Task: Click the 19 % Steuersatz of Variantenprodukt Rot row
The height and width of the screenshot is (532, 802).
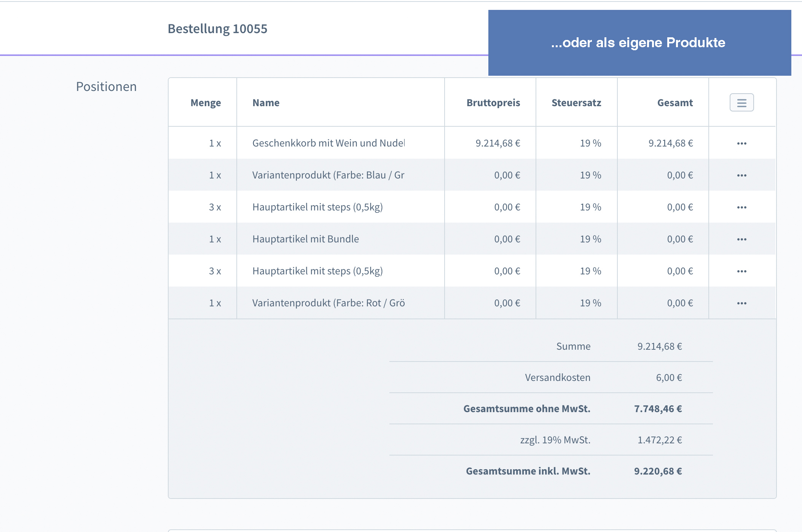Action: 590,303
